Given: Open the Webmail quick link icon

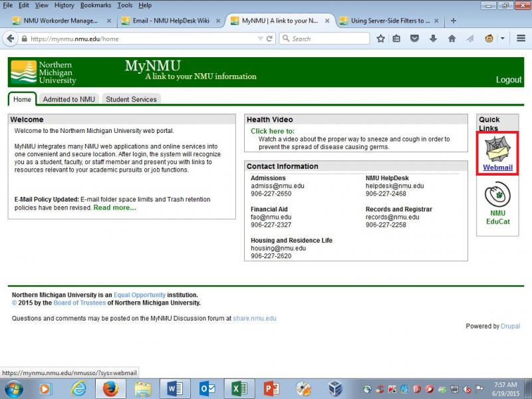Looking at the screenshot, I should point(497,149).
